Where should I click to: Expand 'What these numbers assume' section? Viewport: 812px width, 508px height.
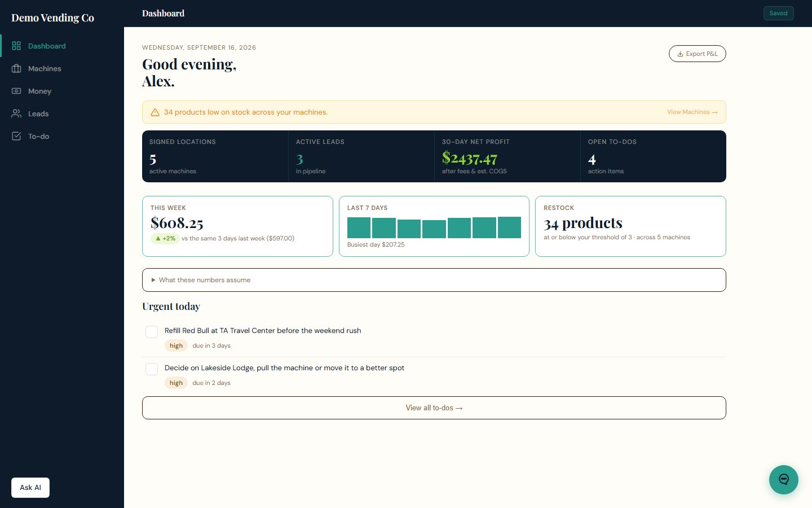click(x=434, y=280)
